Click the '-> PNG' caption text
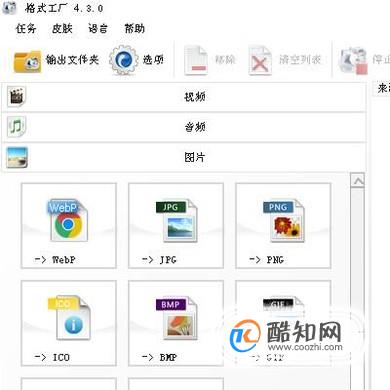This screenshot has height=390, width=390. 266,259
